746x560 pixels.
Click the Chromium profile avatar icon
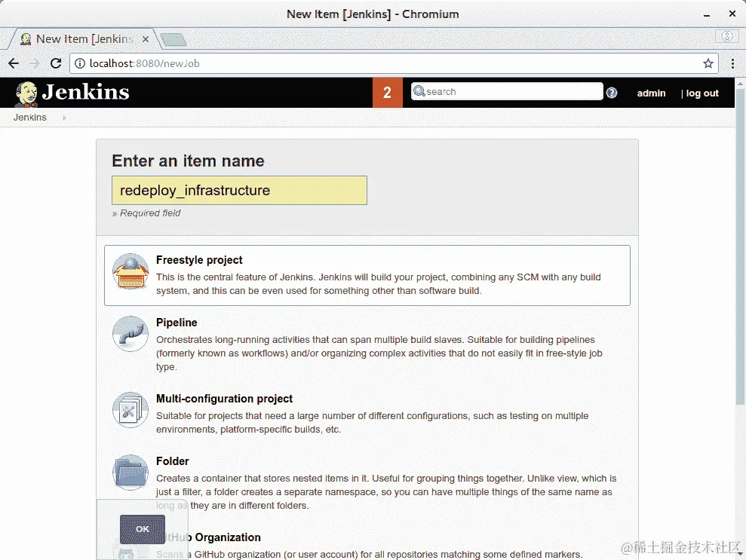(x=727, y=36)
